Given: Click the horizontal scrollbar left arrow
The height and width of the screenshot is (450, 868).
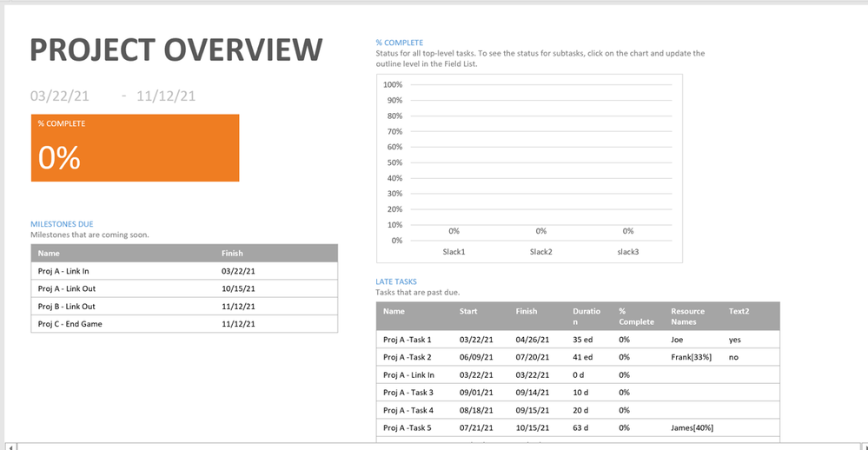Looking at the screenshot, I should click(11, 447).
